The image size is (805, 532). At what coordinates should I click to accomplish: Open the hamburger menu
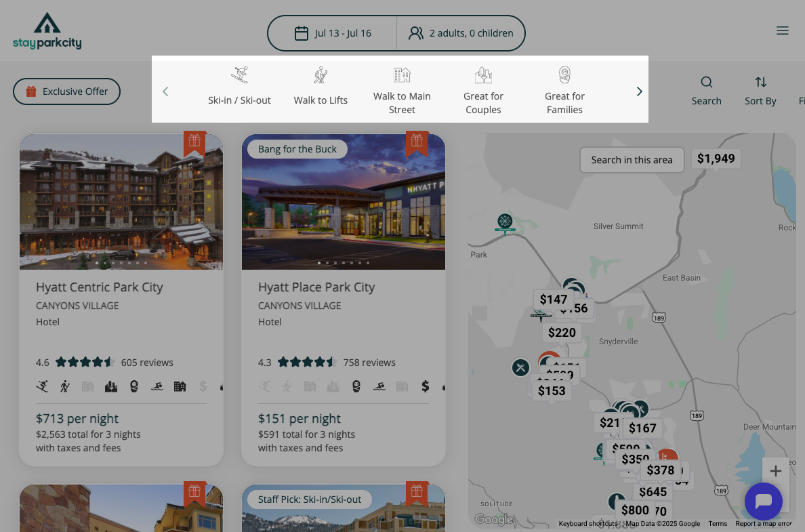(x=782, y=30)
